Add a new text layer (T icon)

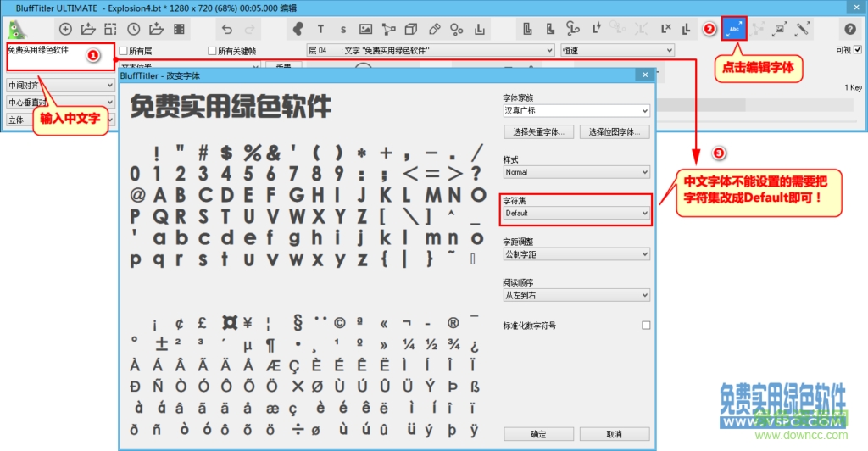pyautogui.click(x=320, y=29)
